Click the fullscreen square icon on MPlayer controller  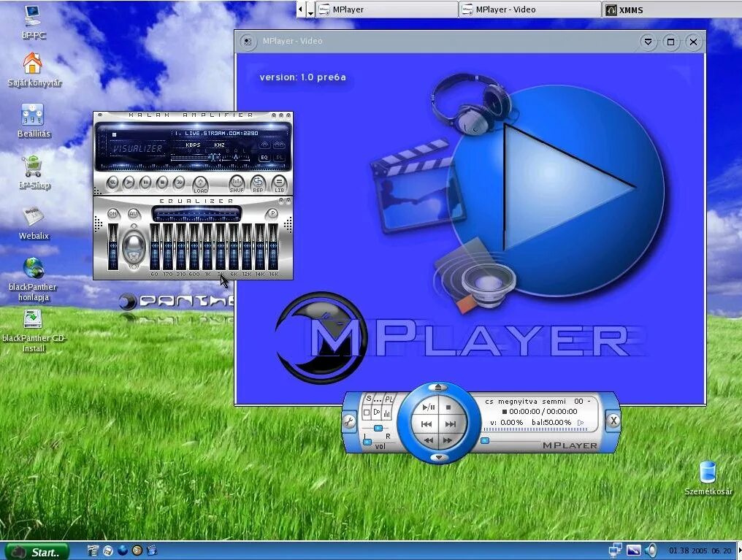367,413
